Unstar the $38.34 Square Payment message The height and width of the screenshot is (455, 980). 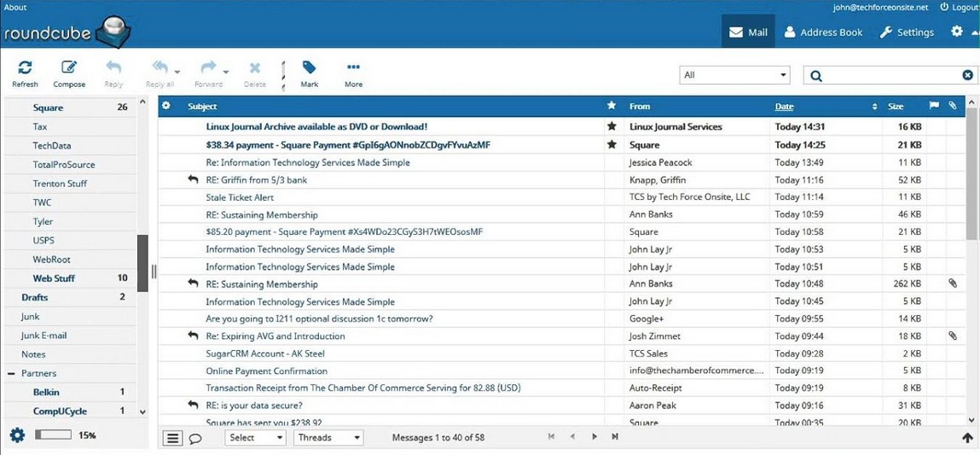(x=612, y=144)
